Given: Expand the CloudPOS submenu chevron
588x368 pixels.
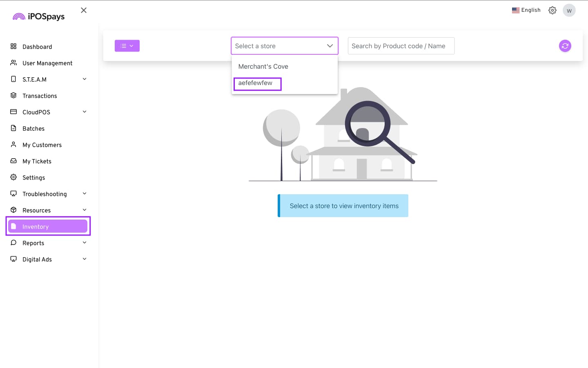Looking at the screenshot, I should pyautogui.click(x=85, y=112).
